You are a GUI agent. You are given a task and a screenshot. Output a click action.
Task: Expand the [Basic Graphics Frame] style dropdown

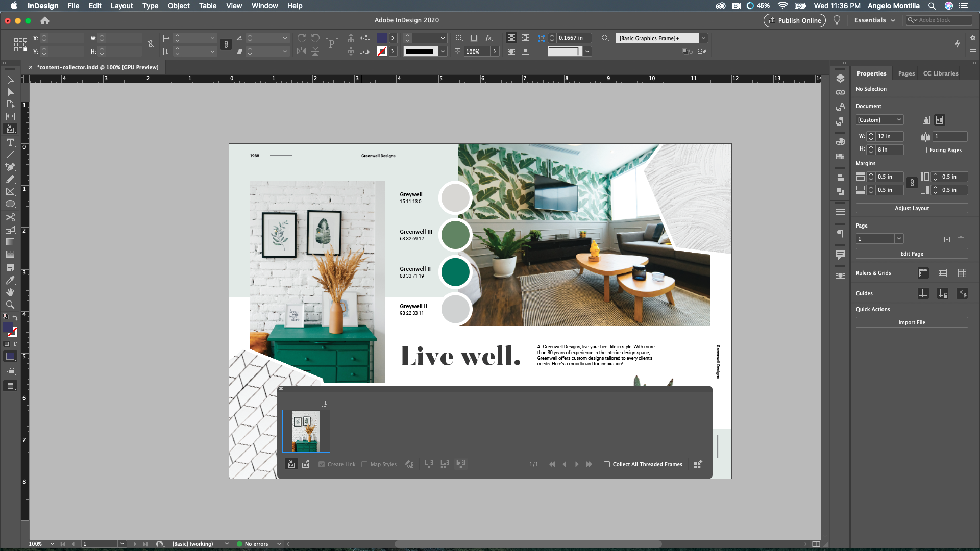point(703,38)
